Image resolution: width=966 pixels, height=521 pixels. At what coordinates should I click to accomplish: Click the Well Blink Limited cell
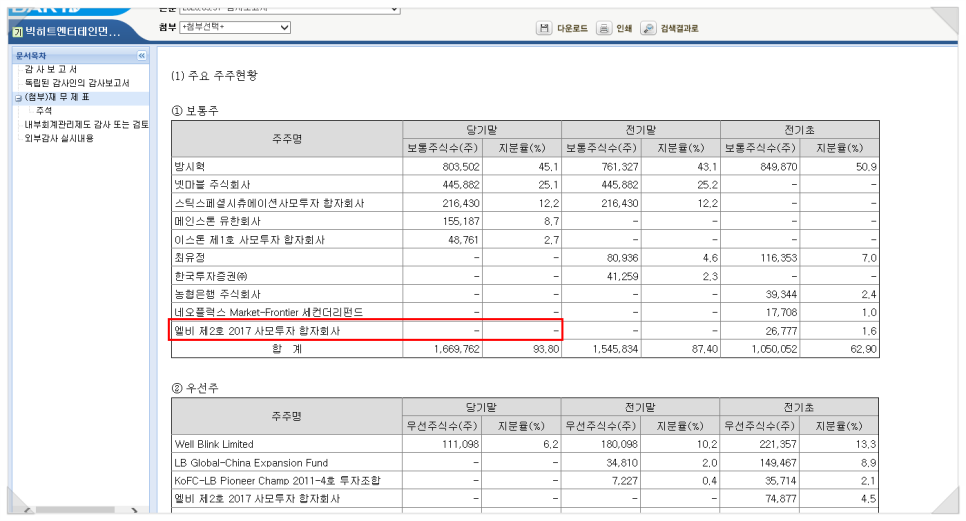[287, 444]
